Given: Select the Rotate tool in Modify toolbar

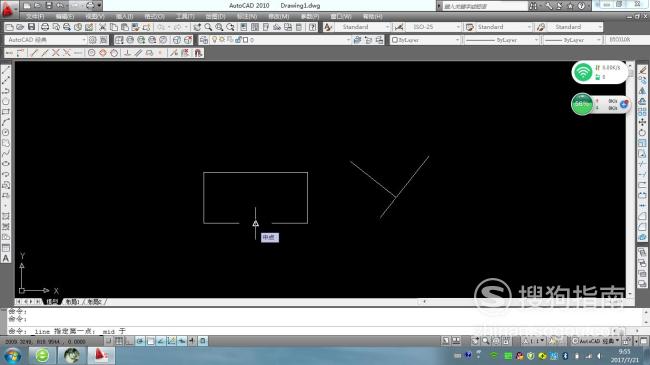Looking at the screenshot, I should (642, 133).
